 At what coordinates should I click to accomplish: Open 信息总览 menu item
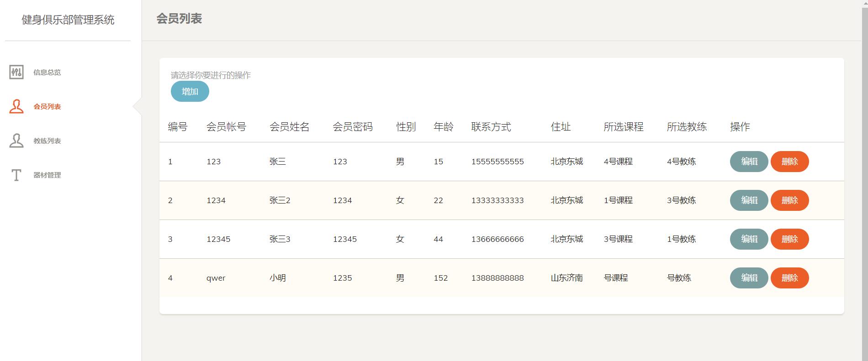click(x=47, y=72)
